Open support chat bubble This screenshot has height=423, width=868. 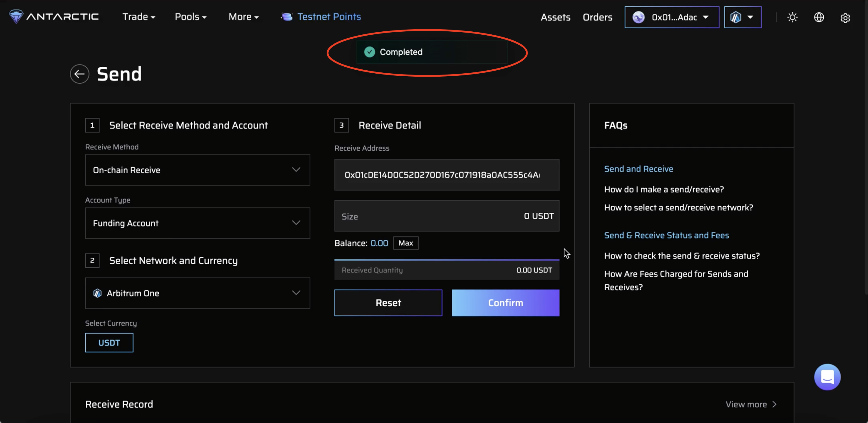coord(827,377)
